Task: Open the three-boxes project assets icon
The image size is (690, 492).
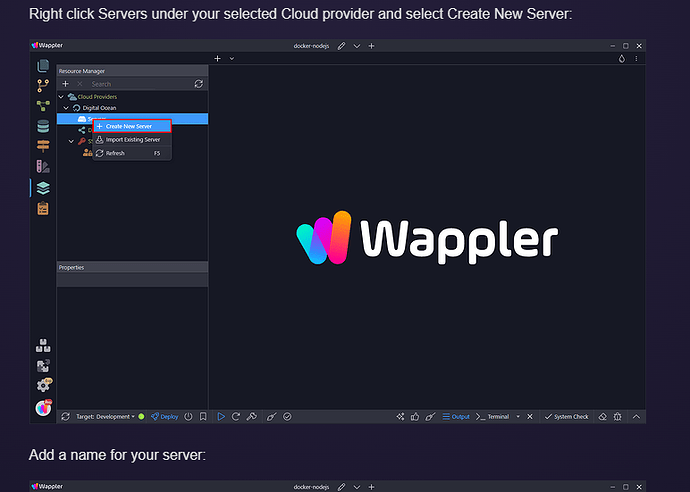Action: 43,345
